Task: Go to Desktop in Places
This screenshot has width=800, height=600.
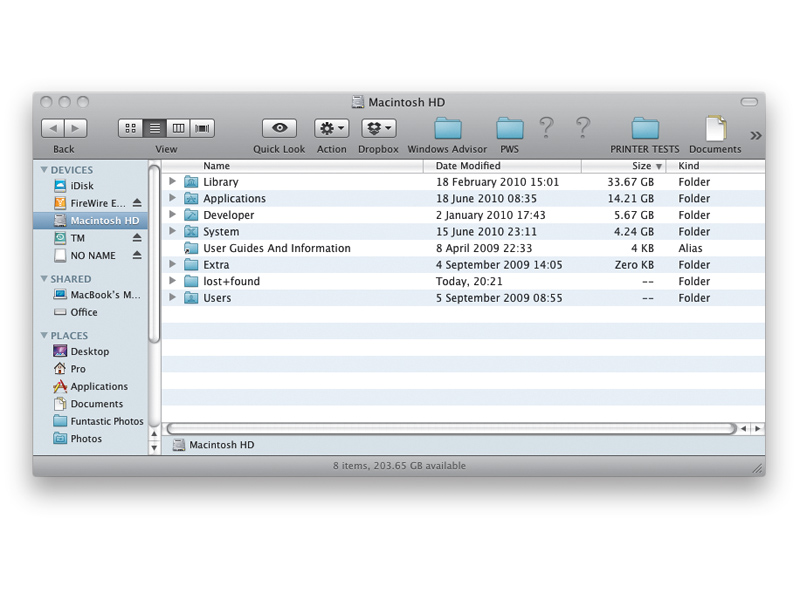Action: (x=89, y=351)
